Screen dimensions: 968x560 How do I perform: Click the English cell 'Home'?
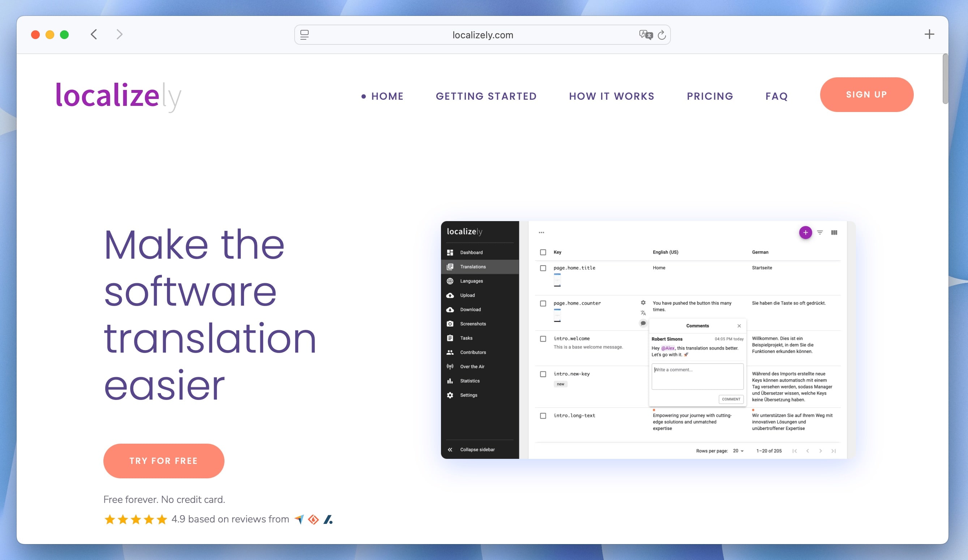pyautogui.click(x=659, y=267)
